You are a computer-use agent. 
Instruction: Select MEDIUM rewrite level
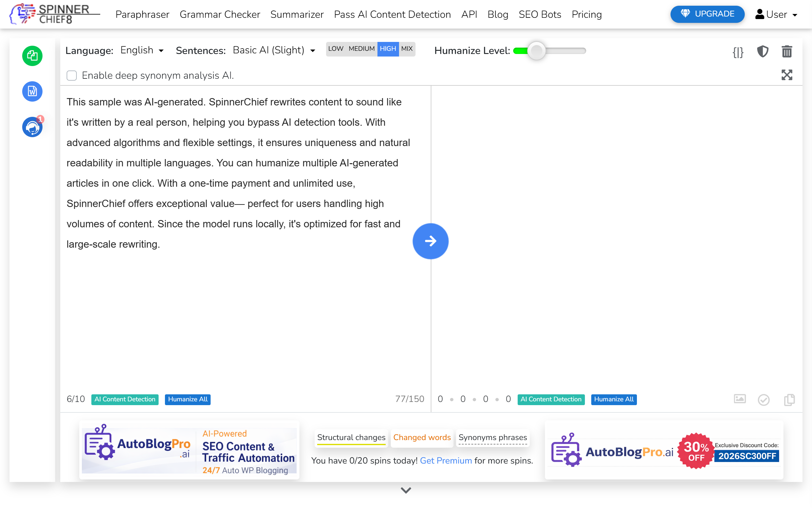pos(361,49)
